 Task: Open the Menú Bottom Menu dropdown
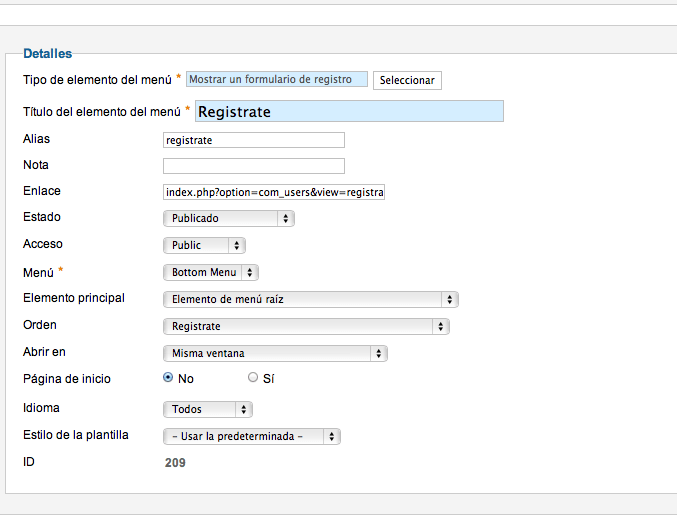click(211, 272)
